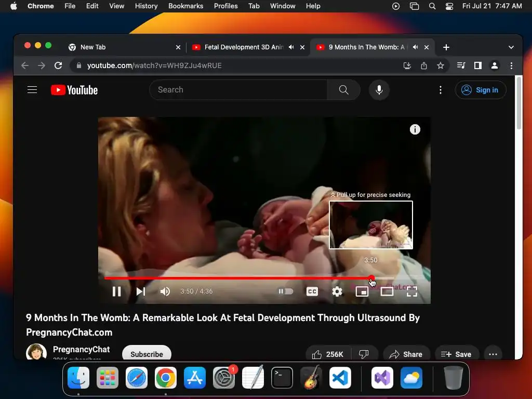This screenshot has width=532, height=399.
Task: Go to the YouTube home logo
Action: click(74, 90)
